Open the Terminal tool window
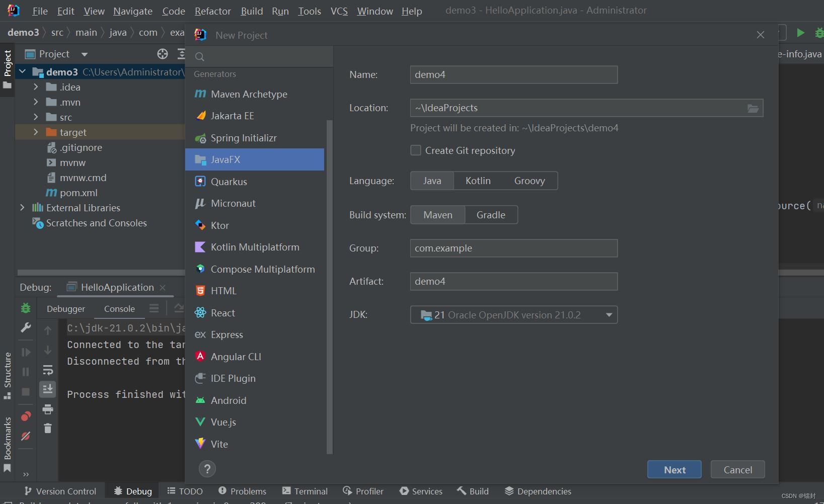This screenshot has width=824, height=504. click(x=305, y=491)
